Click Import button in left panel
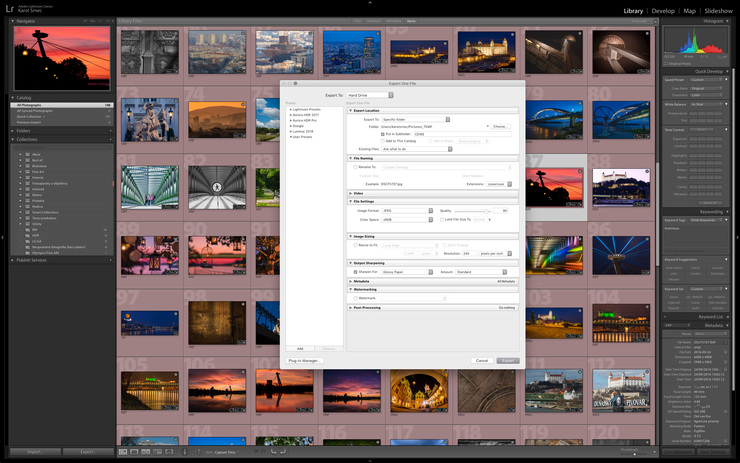The image size is (740, 463). tap(35, 452)
